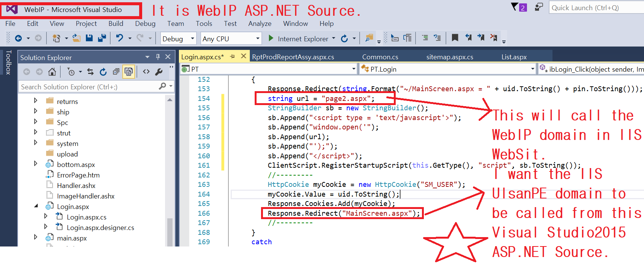
Task: Select the system folder
Action: click(68, 143)
